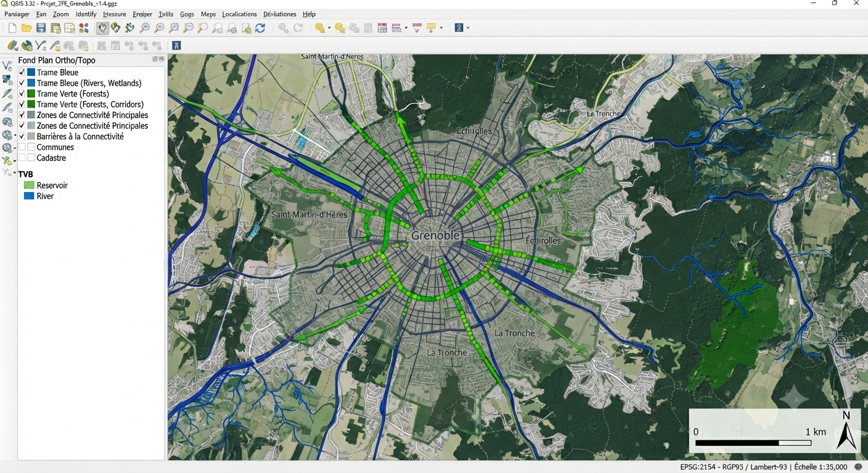Open the Localications menu
Screen dimensions: 868x473
239,14
